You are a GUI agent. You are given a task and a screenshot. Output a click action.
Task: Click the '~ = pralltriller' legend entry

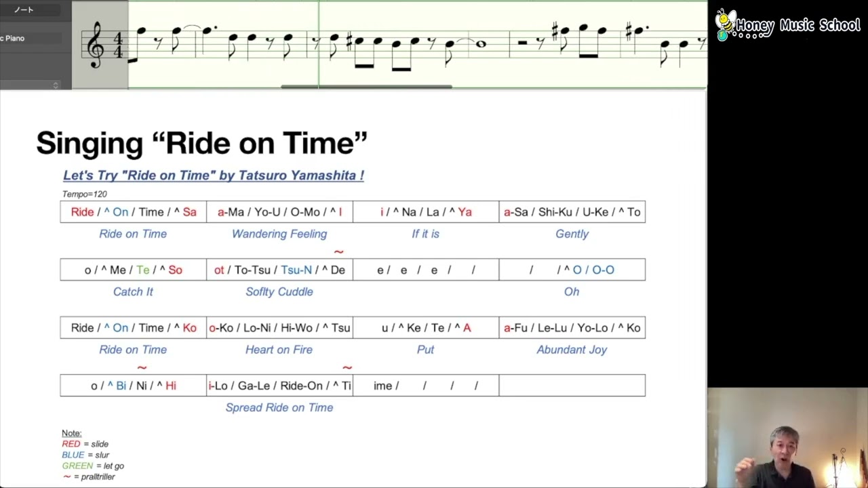click(x=89, y=476)
